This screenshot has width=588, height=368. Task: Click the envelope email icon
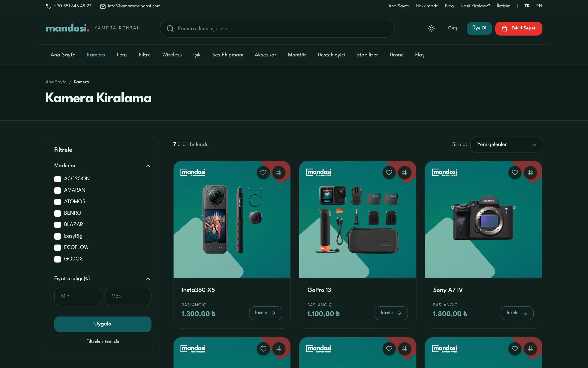pyautogui.click(x=103, y=6)
